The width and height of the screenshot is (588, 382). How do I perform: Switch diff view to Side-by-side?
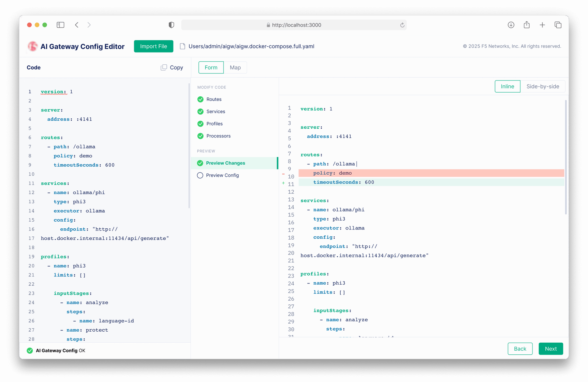(x=542, y=86)
